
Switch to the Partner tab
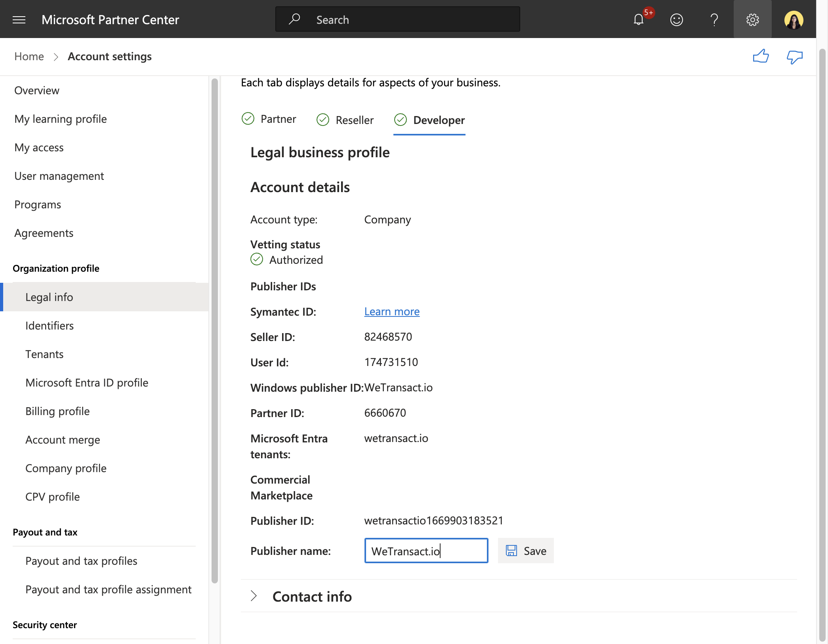(269, 119)
